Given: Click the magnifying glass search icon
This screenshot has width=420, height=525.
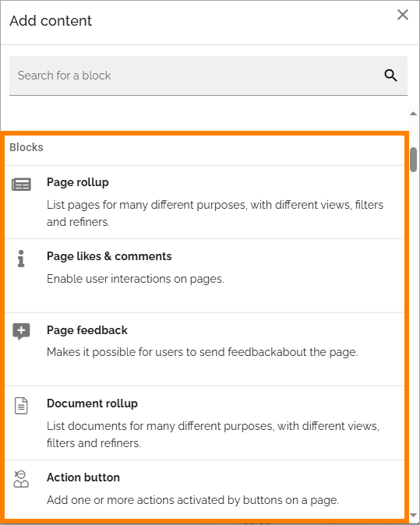Looking at the screenshot, I should 390,76.
